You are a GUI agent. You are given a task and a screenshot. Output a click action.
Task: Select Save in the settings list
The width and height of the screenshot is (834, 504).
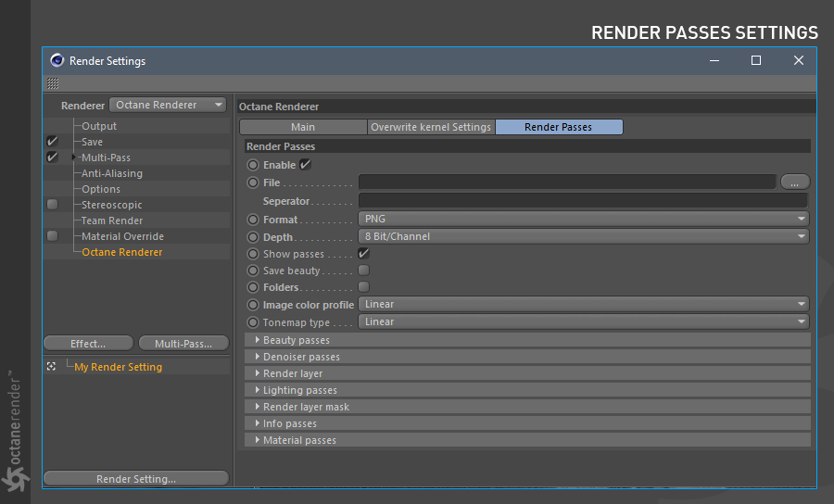(x=92, y=142)
